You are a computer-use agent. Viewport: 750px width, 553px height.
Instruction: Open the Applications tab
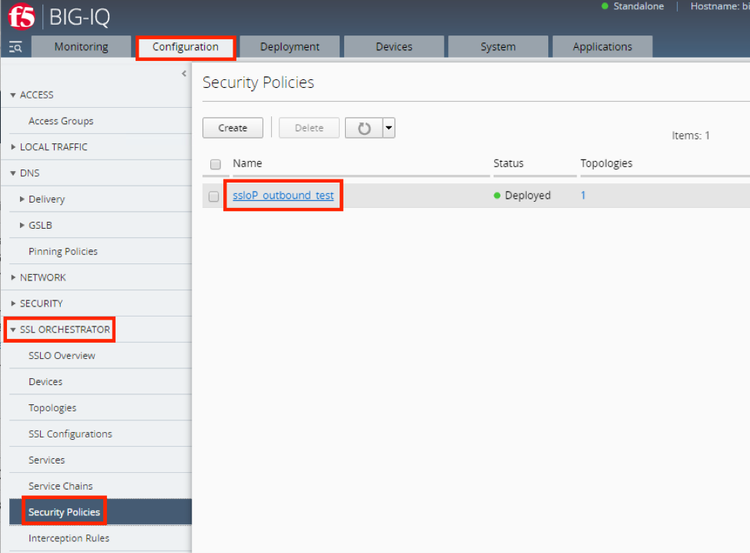(602, 47)
